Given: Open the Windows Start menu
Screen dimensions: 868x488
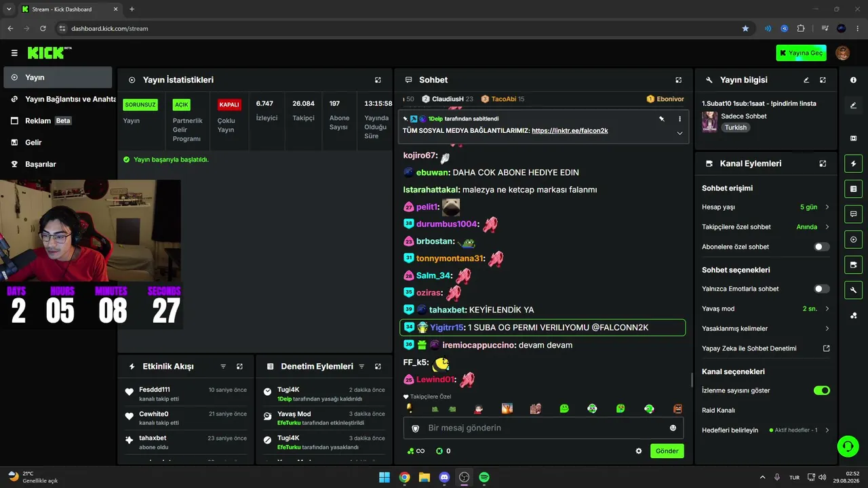Looking at the screenshot, I should (384, 477).
